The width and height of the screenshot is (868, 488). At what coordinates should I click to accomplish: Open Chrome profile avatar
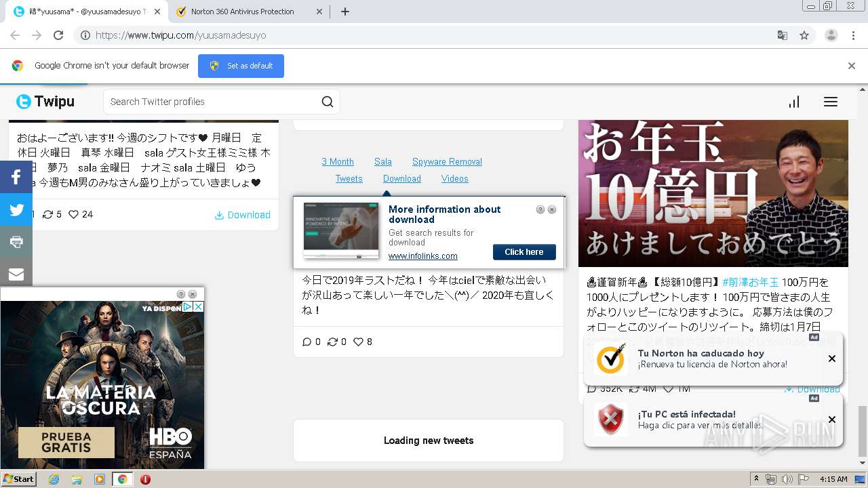[831, 35]
